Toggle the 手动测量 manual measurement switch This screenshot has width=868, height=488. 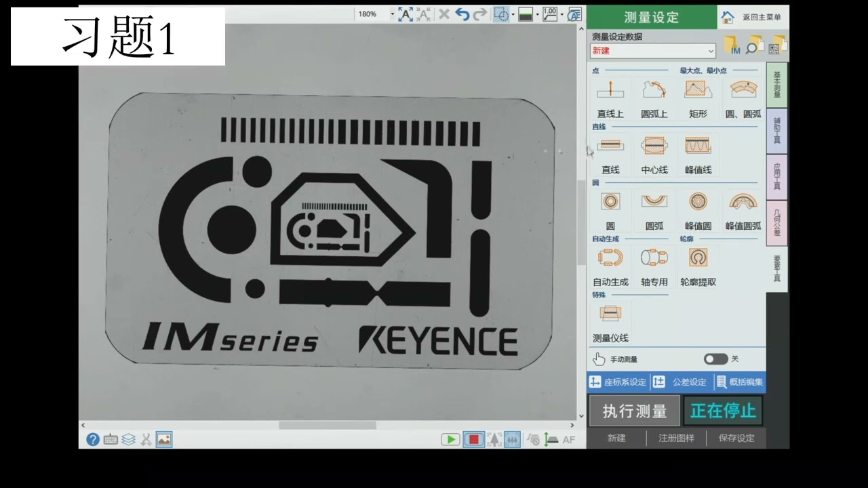click(715, 359)
